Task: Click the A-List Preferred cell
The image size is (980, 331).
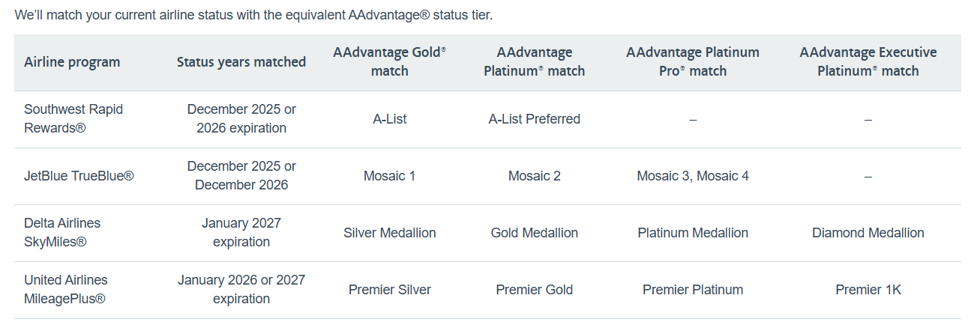Action: [535, 119]
